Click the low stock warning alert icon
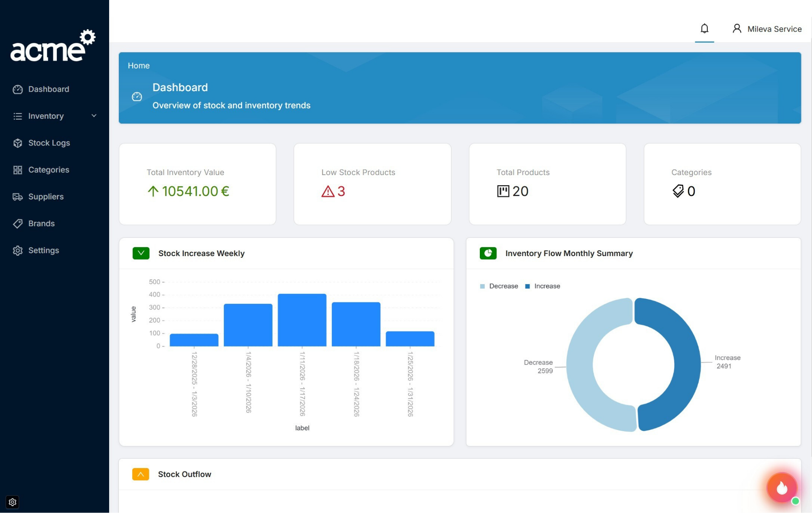Image resolution: width=812 pixels, height=513 pixels. (329, 192)
